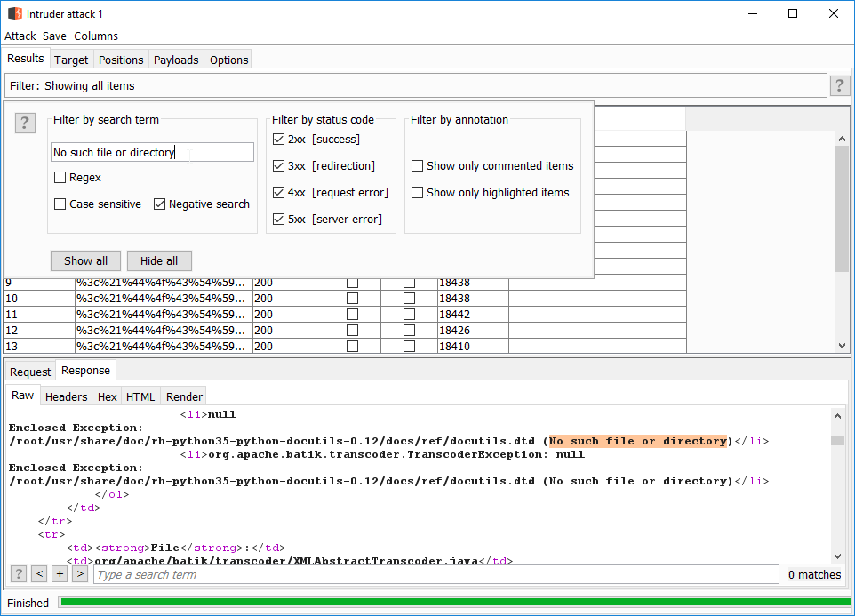The height and width of the screenshot is (616, 855).
Task: Click the green attack progress bar
Action: click(x=456, y=602)
